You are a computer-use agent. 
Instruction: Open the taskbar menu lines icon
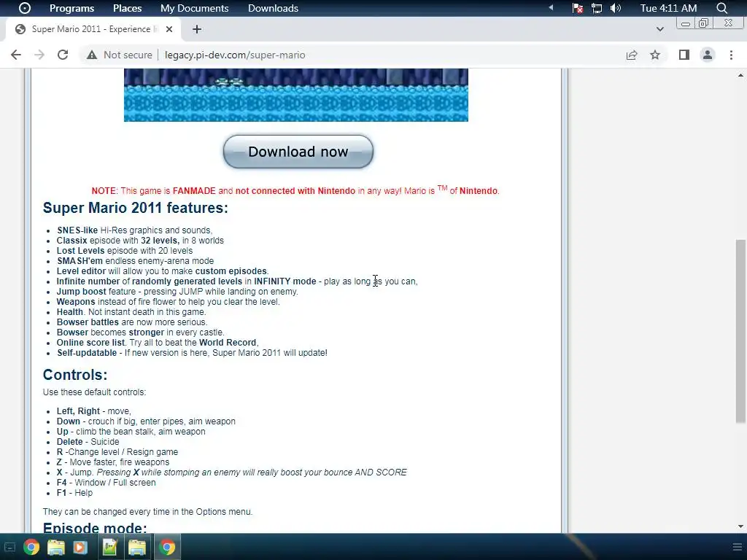click(738, 547)
